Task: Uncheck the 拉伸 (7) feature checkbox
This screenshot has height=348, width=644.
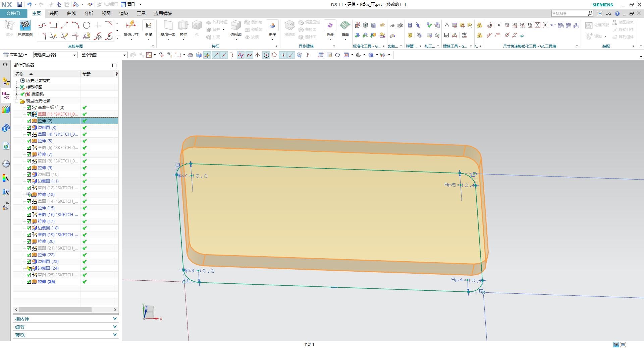Action: click(29, 154)
